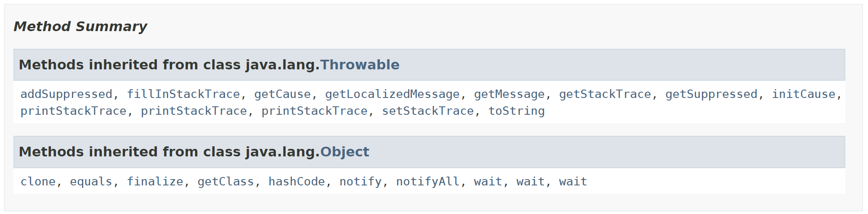The width and height of the screenshot is (868, 214).
Task: Click the equals method link
Action: coord(91,182)
